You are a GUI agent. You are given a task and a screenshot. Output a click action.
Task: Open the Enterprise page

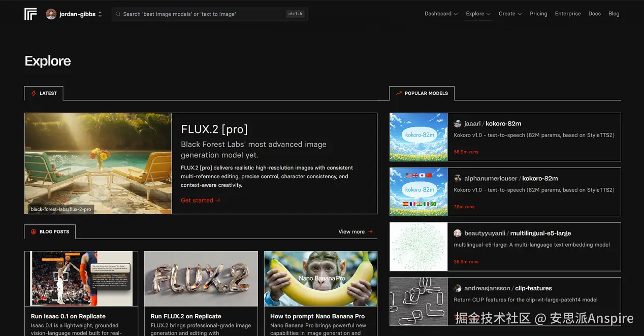click(x=568, y=14)
